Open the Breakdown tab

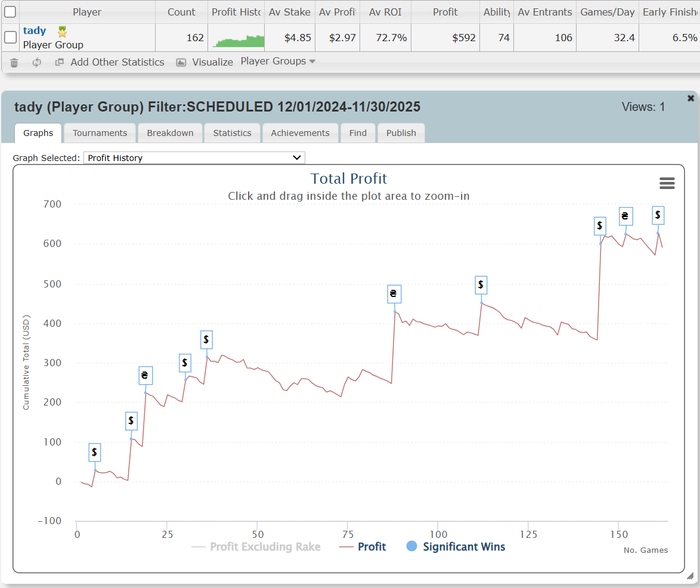point(170,133)
